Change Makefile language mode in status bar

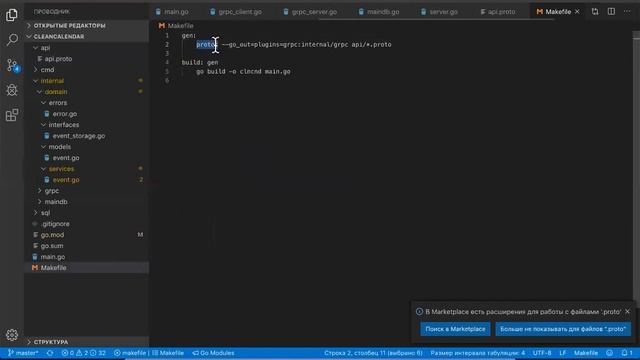point(586,353)
